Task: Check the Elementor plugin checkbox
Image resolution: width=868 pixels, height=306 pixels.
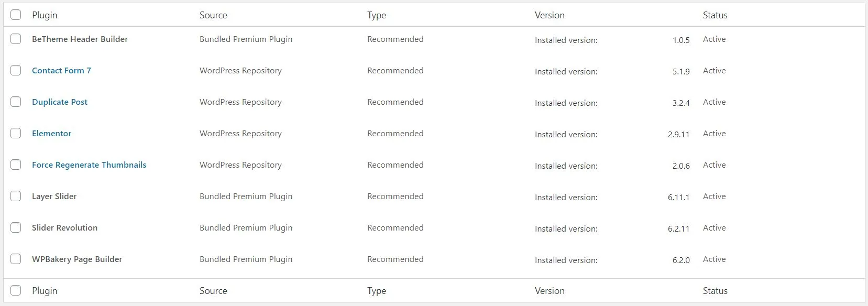Action: tap(16, 133)
